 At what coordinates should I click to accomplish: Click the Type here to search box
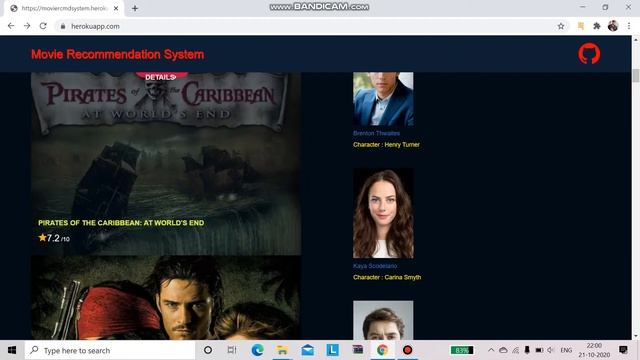pos(110,350)
